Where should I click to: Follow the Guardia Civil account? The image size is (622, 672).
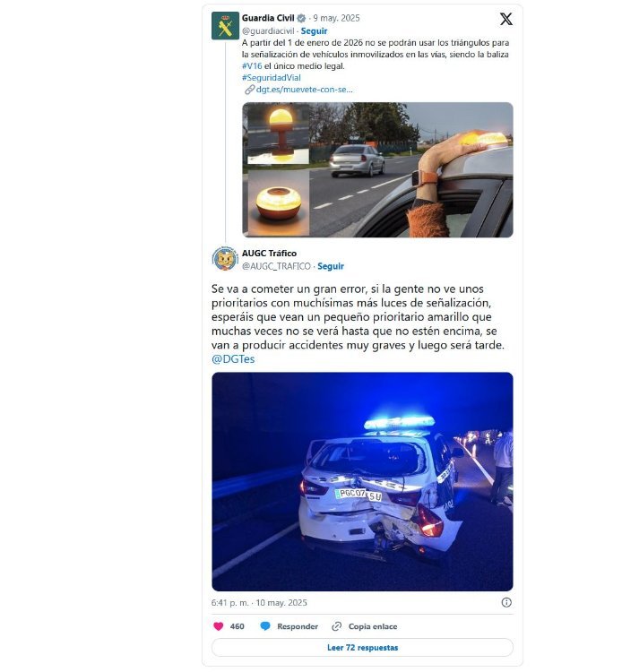[314, 30]
